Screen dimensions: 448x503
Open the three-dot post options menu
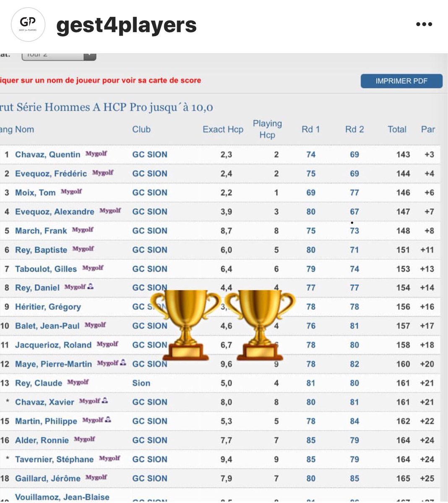tap(424, 24)
